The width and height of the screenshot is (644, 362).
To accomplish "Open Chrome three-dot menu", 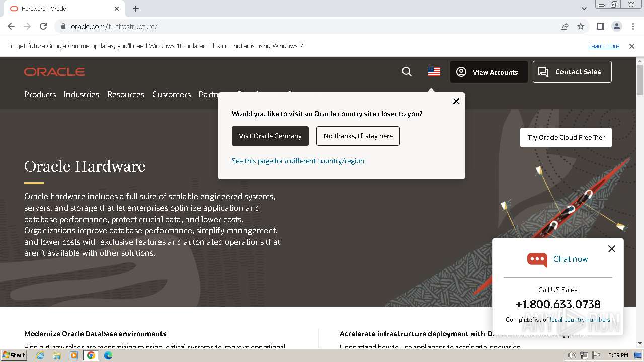I will point(632,26).
